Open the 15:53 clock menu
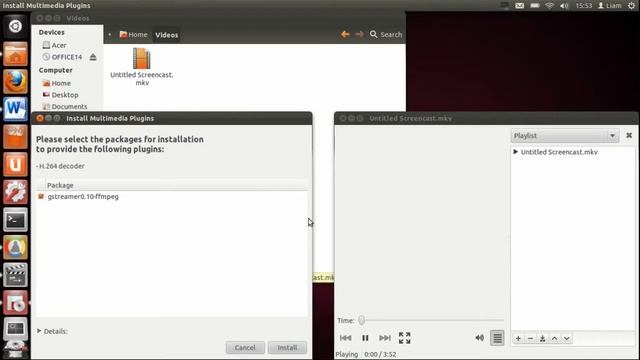 coord(584,5)
